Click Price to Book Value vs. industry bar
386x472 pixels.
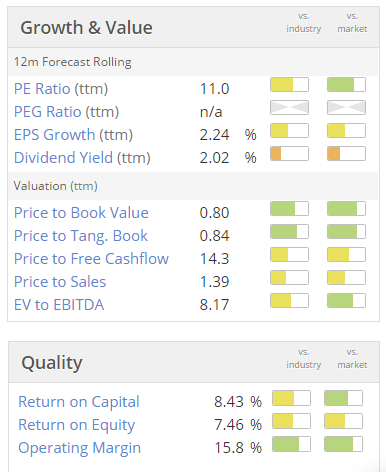289,209
